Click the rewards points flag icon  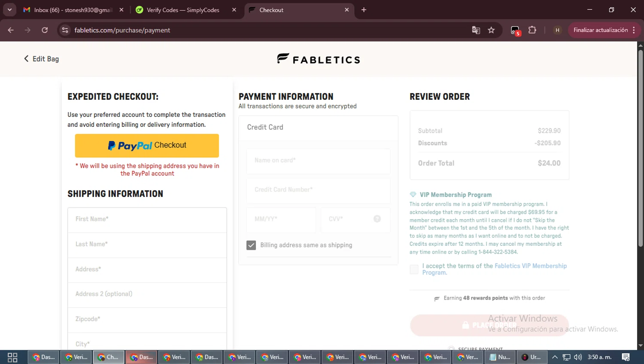pyautogui.click(x=437, y=298)
